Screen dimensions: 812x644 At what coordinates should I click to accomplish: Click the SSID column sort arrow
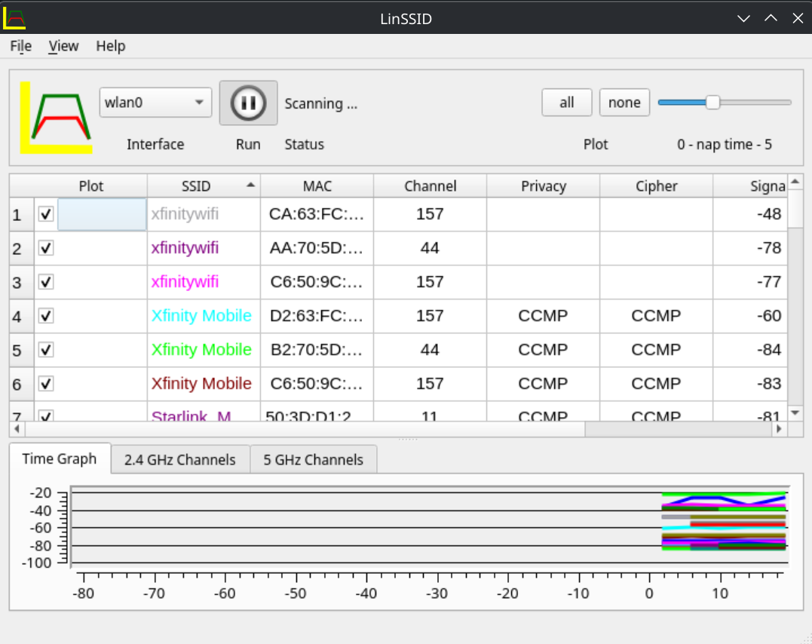tap(250, 185)
